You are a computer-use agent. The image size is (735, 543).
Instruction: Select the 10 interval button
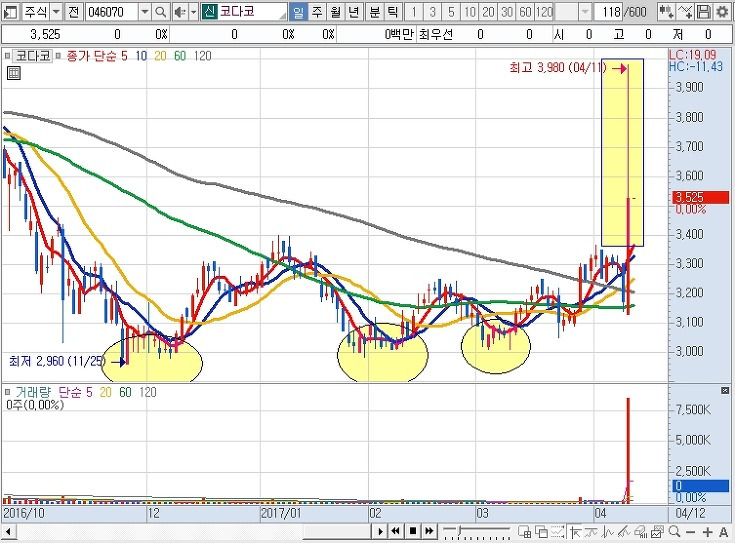(x=470, y=12)
